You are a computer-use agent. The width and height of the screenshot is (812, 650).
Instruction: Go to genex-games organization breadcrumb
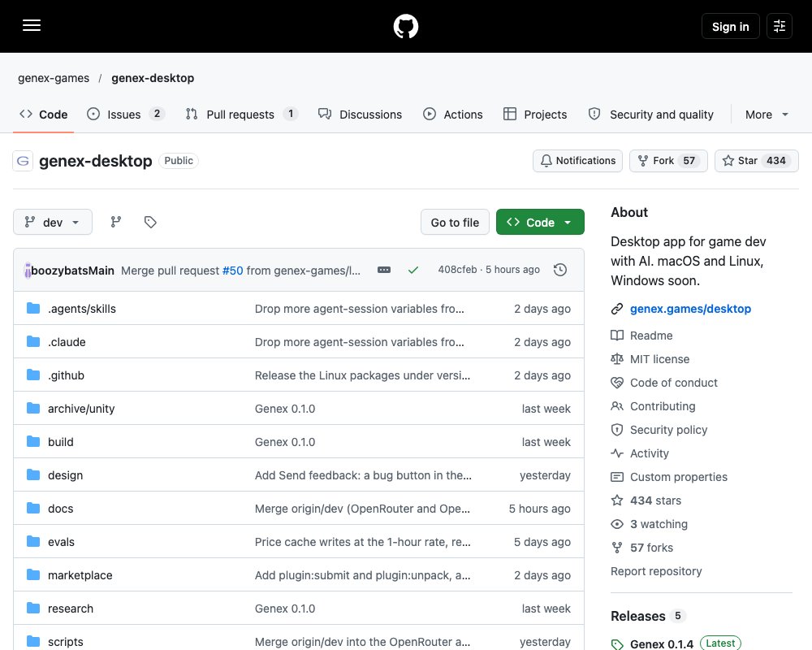[x=54, y=78]
